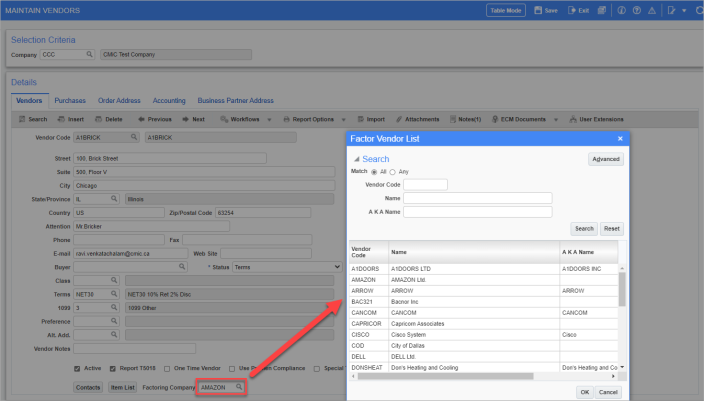The width and height of the screenshot is (704, 401).
Task: Click OK in Factor Vendor List
Action: pos(585,392)
